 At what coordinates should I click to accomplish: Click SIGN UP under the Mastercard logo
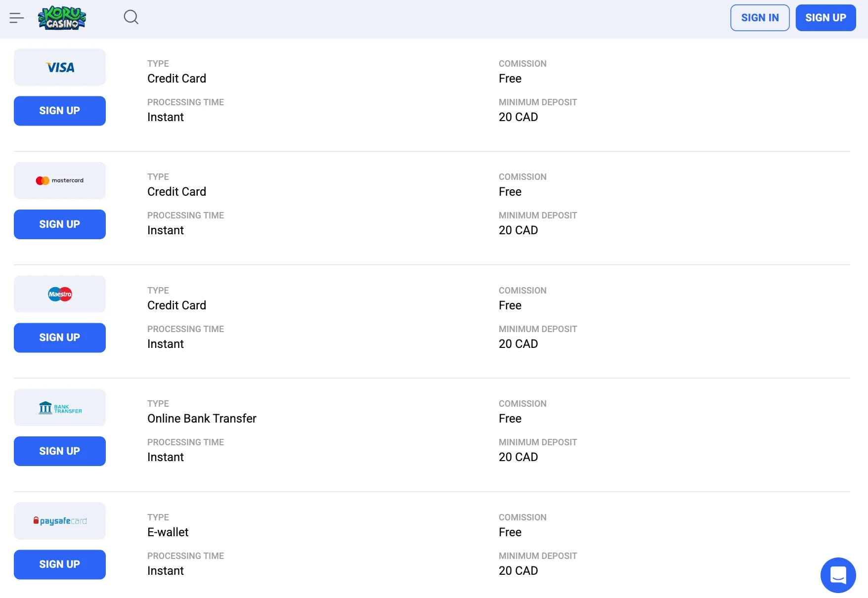(60, 224)
